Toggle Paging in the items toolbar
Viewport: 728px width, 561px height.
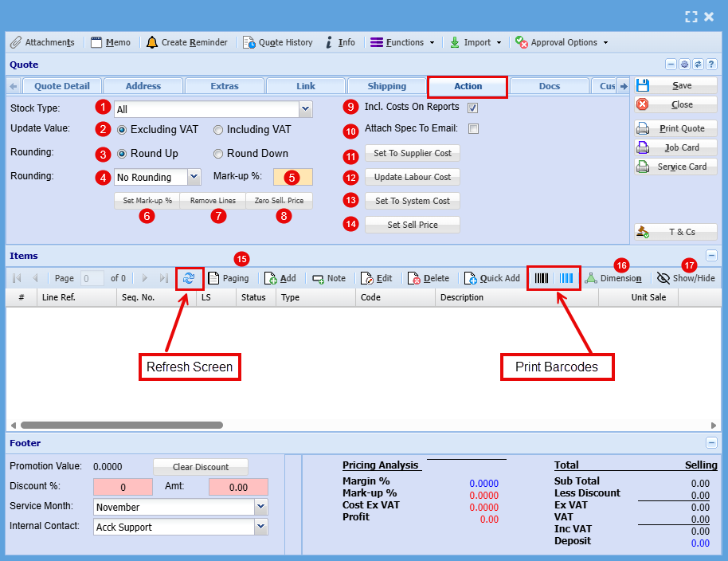(x=229, y=278)
